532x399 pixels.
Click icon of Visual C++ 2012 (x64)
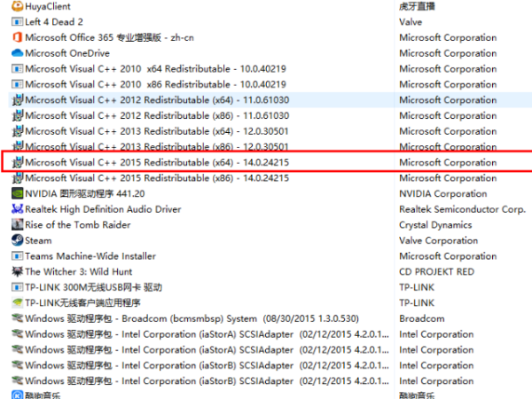pos(18,99)
